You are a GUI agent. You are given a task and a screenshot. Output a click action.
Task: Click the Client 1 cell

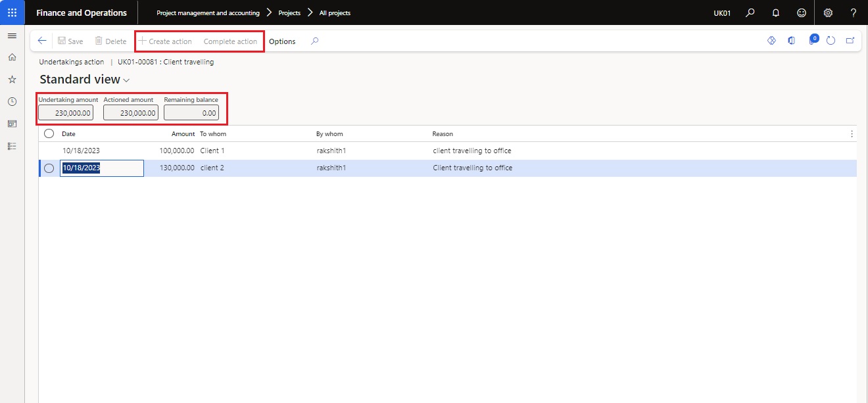212,151
